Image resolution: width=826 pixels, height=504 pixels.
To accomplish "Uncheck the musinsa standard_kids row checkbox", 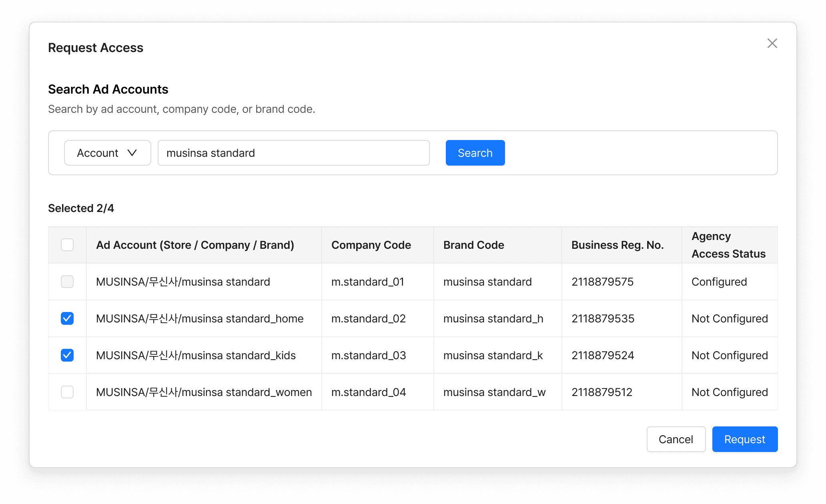I will click(67, 355).
